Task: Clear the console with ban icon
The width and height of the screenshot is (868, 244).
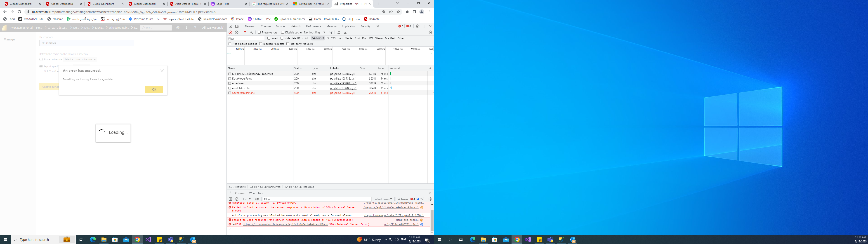Action: tap(237, 199)
